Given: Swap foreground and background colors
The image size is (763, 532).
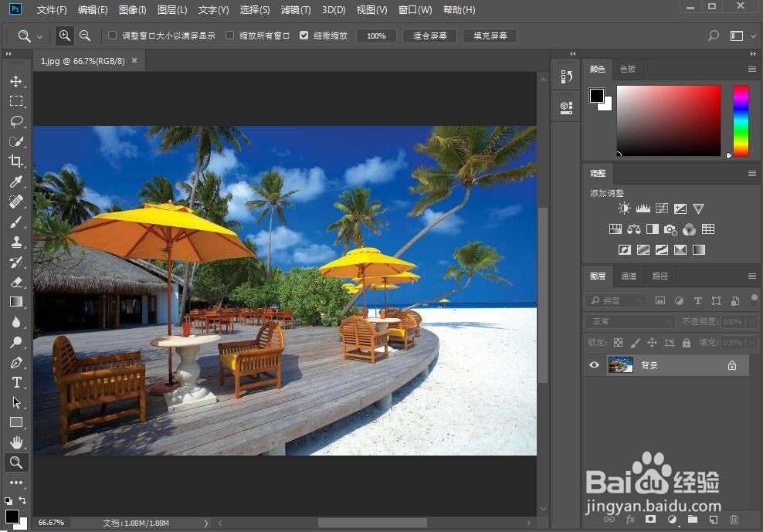Looking at the screenshot, I should [x=22, y=500].
